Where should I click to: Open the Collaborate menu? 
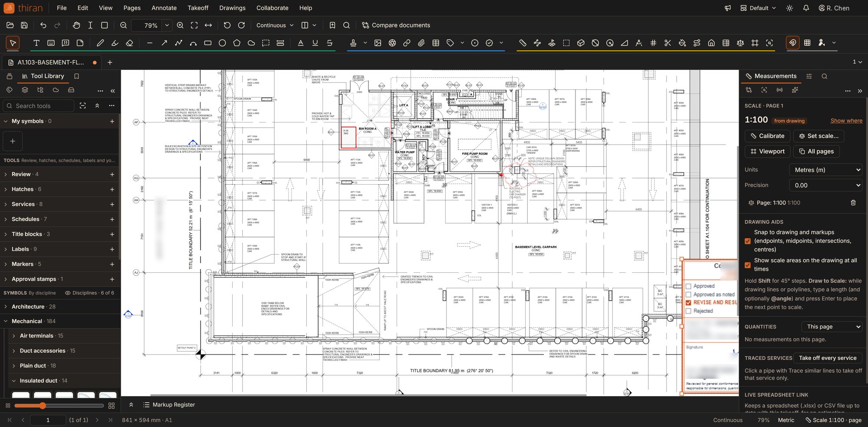[272, 8]
